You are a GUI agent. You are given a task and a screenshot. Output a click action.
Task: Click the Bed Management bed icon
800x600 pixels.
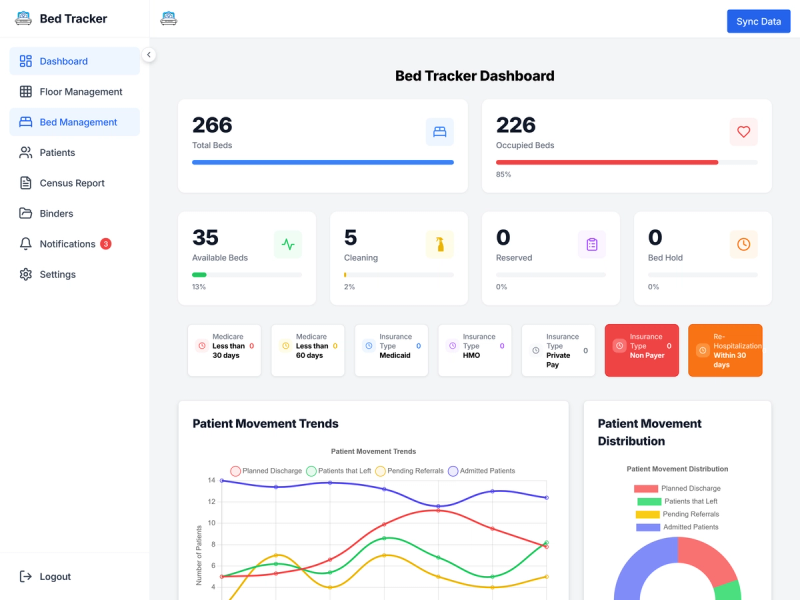26,122
